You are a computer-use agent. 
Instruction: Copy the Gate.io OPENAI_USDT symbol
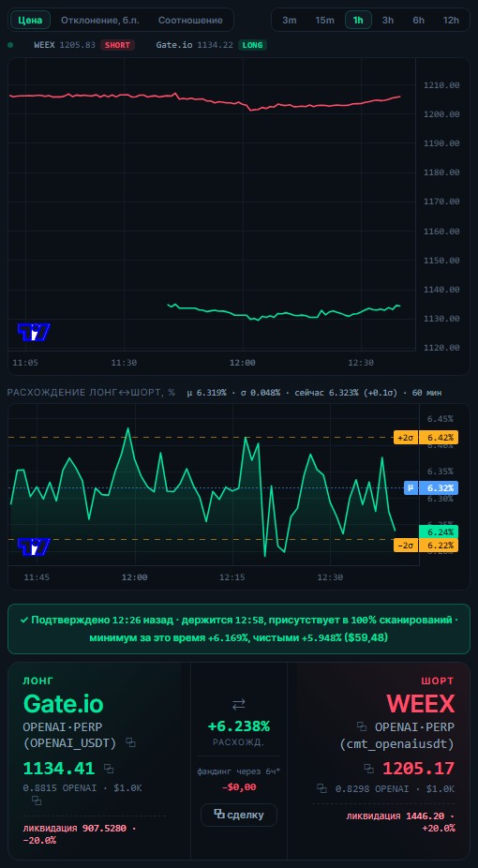(130, 742)
